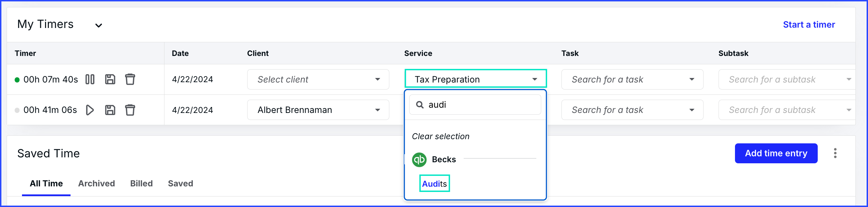Select the Audits service option

click(x=434, y=184)
